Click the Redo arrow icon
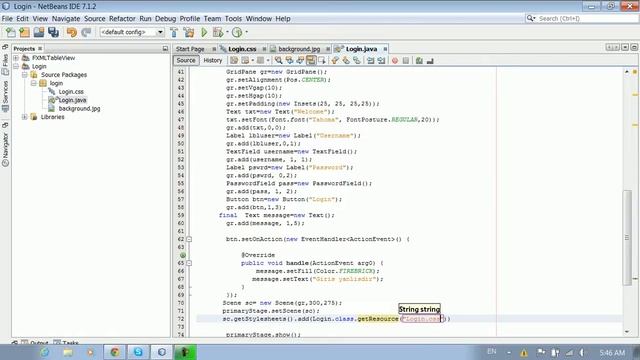Screen dimensions: 640x360 coord(86,32)
